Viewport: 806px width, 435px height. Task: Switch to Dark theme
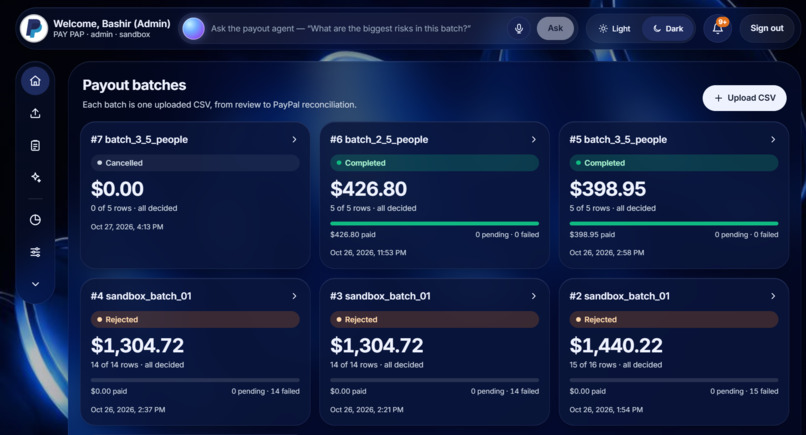pyautogui.click(x=668, y=29)
